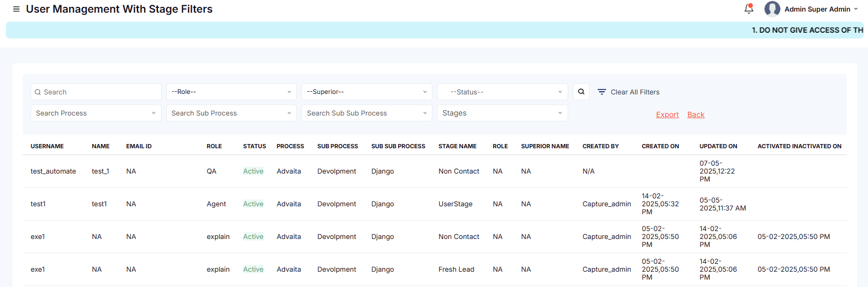Open the Status dropdown
This screenshot has height=287, width=868.
coord(503,92)
